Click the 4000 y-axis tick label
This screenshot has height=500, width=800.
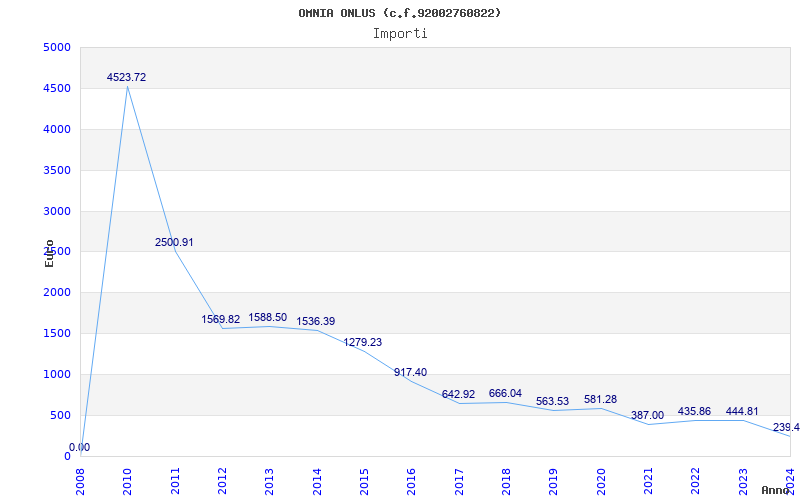coord(57,130)
